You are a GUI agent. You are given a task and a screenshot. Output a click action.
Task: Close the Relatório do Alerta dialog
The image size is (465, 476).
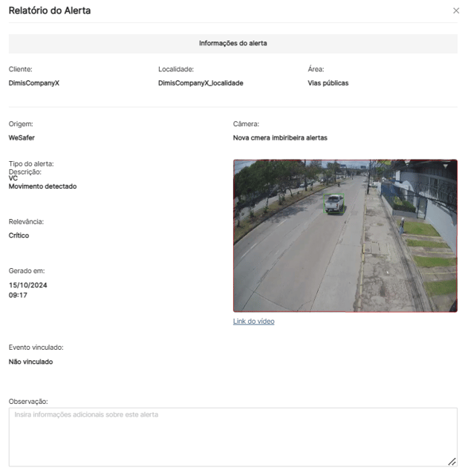pyautogui.click(x=456, y=11)
